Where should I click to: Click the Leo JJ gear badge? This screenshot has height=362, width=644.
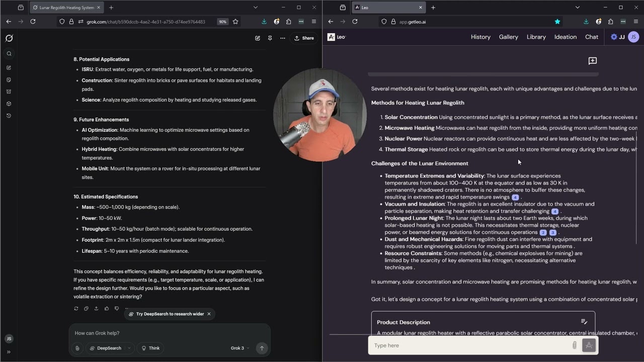coord(617,37)
